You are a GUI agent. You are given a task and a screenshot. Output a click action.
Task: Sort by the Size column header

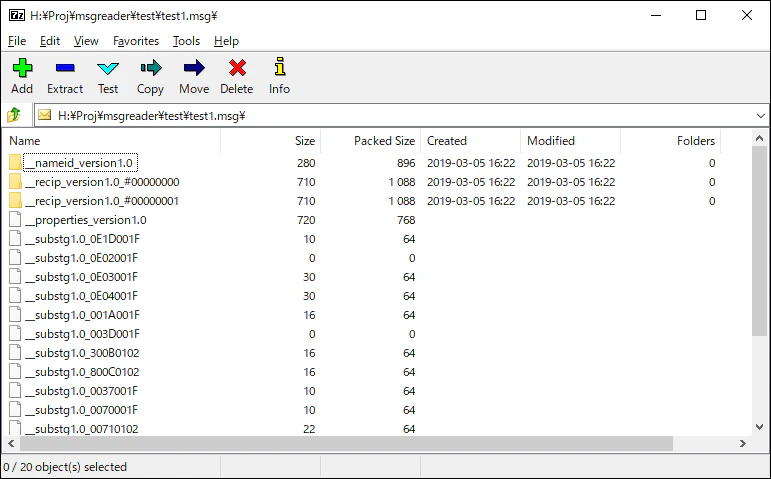coord(271,141)
